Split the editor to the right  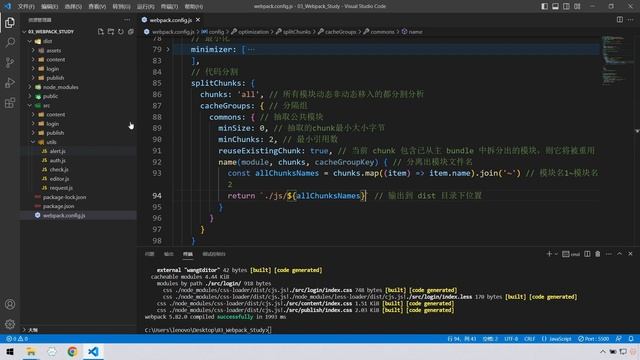620,20
